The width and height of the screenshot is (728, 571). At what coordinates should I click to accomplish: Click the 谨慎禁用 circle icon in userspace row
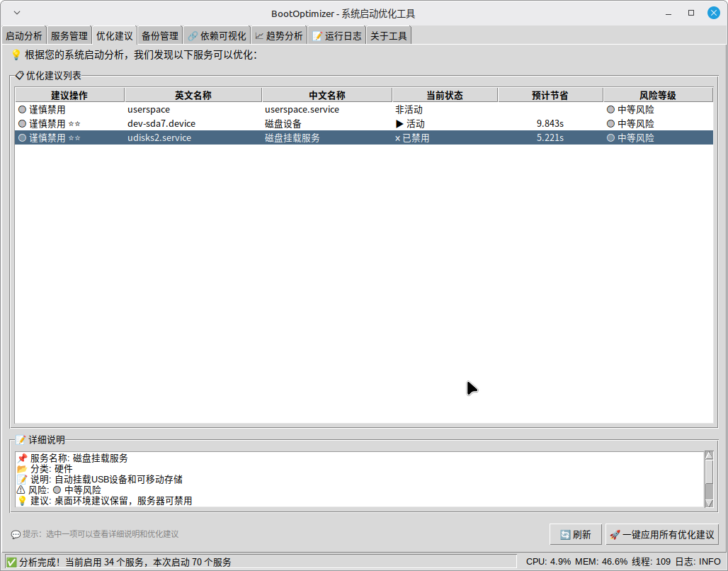coord(22,110)
